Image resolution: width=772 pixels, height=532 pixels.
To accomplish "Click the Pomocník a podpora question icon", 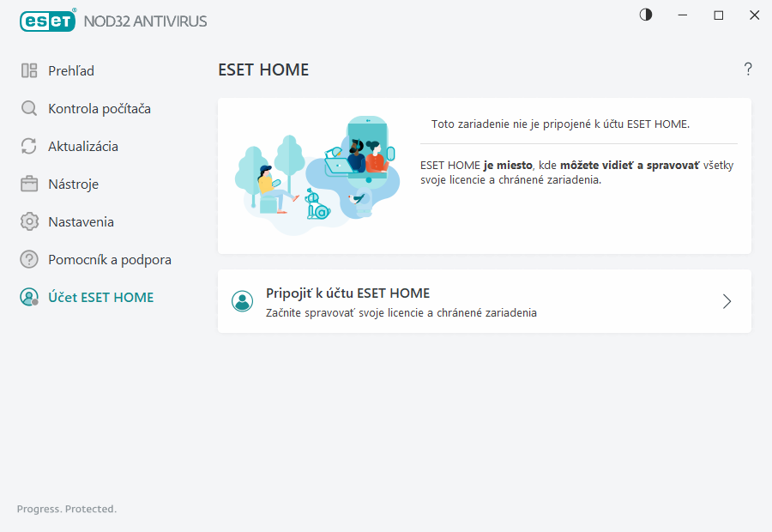I will pos(29,260).
